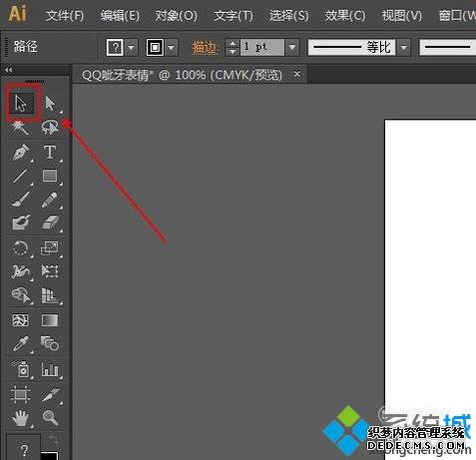Select the Hand tool
476x460 pixels.
[20, 418]
